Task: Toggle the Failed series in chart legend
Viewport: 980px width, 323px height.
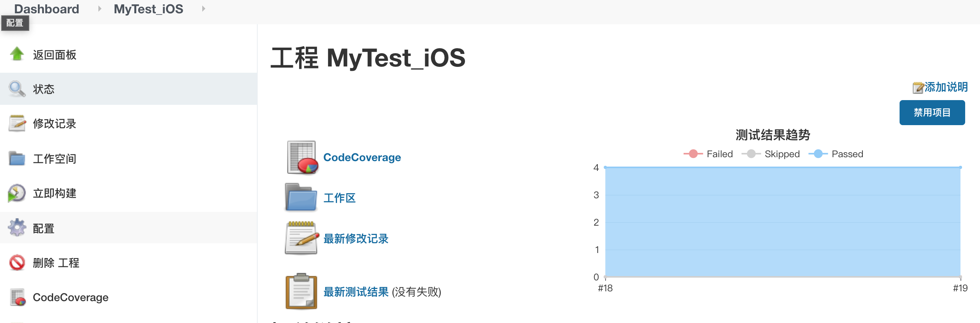Action: tap(708, 154)
